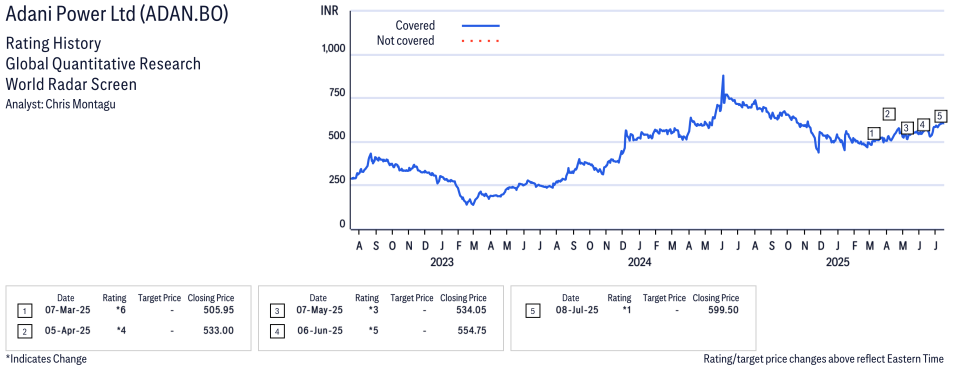Click the rating value *5
This screenshot has width=955, height=365.
pos(373,330)
